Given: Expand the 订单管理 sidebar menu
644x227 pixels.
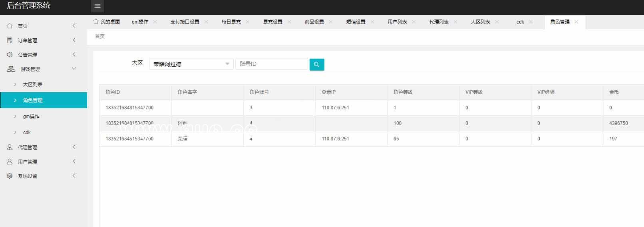Looking at the screenshot, I should (x=74, y=40).
